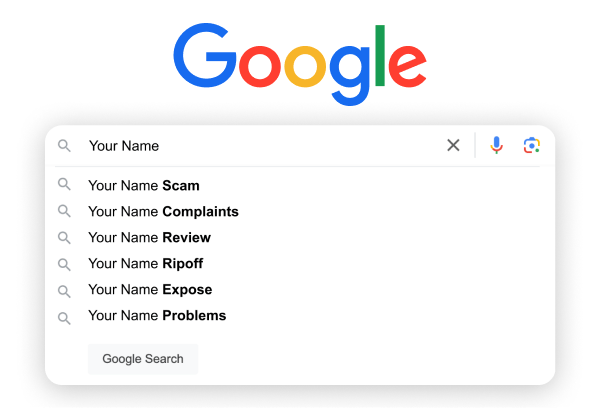Choose the "Your Name Complaints" suggestion

coord(163,211)
